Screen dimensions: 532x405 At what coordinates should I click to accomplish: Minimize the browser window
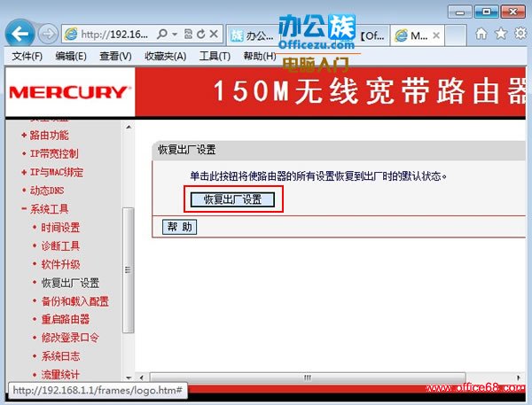[x=459, y=12]
